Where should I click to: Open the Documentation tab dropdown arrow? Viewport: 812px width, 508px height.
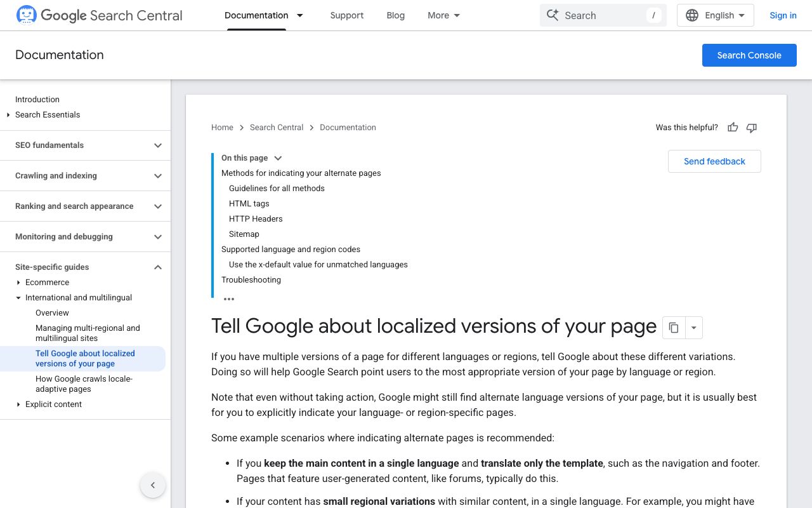point(300,15)
